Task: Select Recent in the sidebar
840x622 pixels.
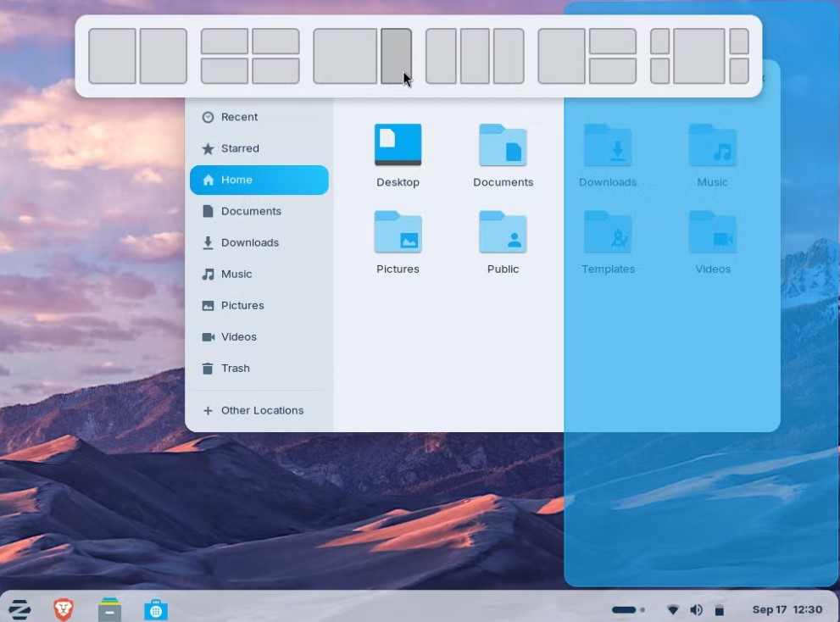Action: coord(239,117)
